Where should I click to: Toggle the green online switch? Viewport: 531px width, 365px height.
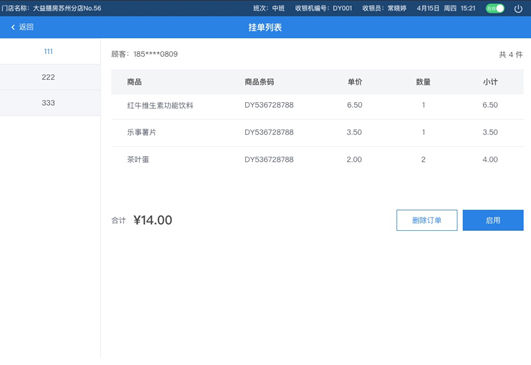[x=495, y=8]
